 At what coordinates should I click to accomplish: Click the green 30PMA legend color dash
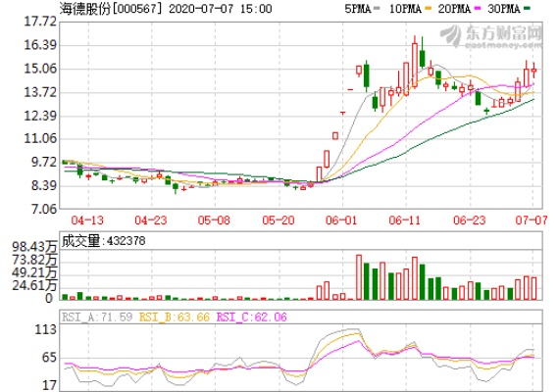tap(527, 8)
